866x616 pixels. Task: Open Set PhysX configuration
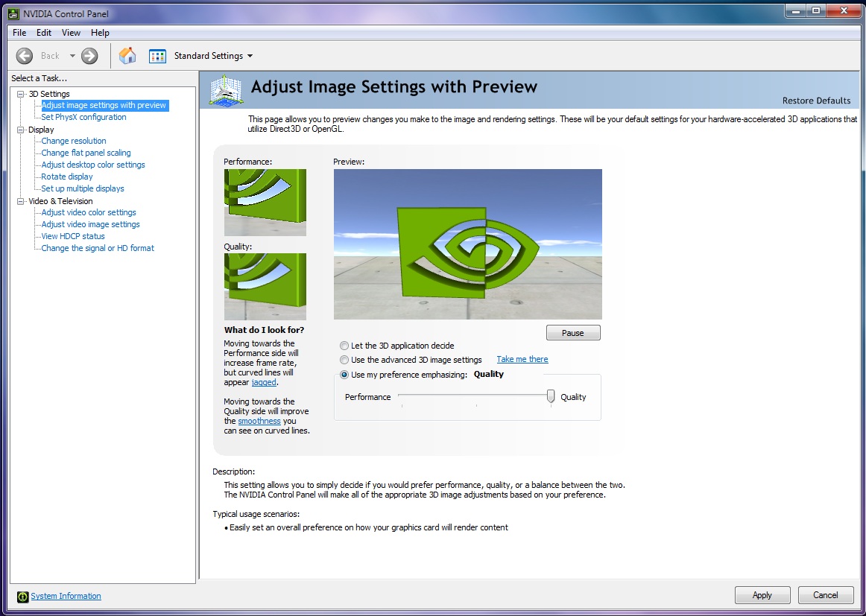(84, 117)
